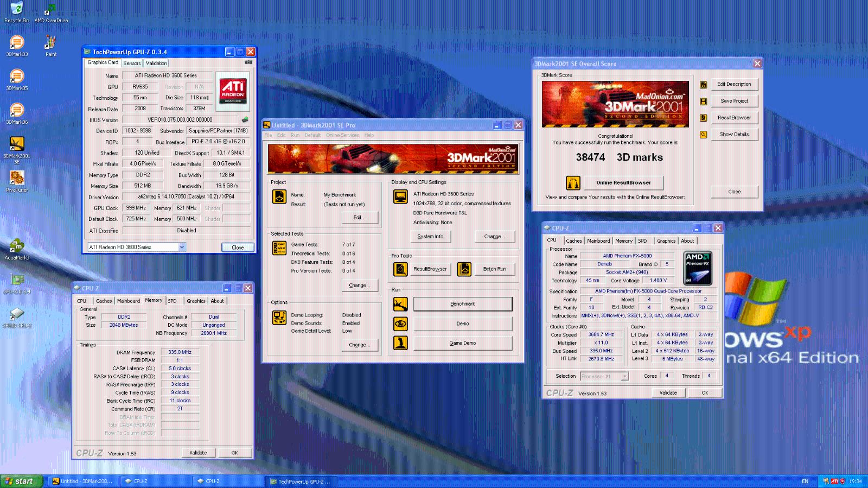Click OK in the left CPU-Z Memory window

(234, 453)
